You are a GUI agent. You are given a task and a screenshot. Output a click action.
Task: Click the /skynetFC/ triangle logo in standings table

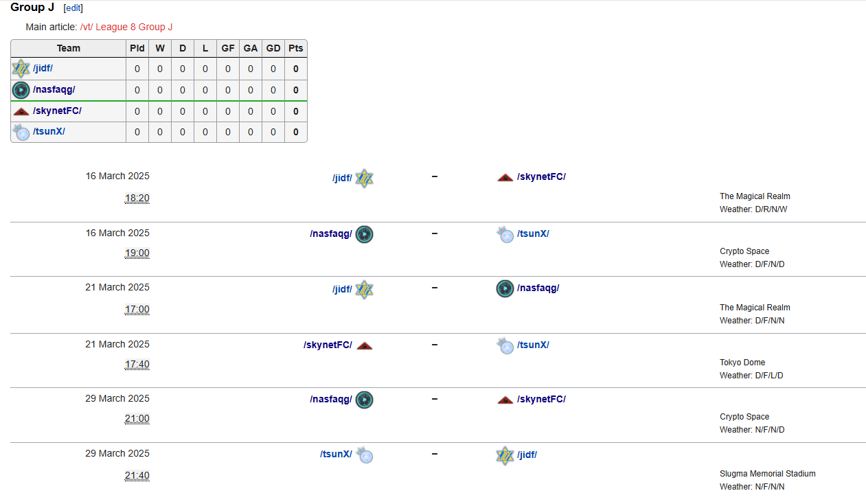pyautogui.click(x=21, y=111)
